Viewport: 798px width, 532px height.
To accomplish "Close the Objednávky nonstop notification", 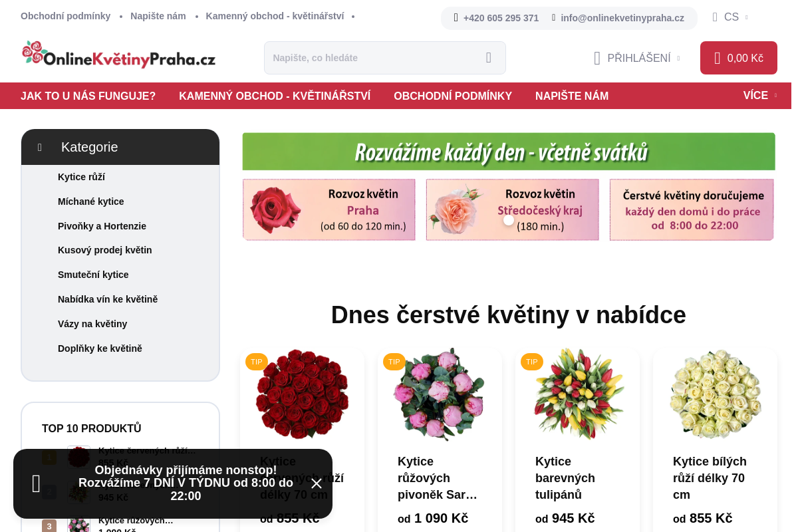I will tap(317, 483).
